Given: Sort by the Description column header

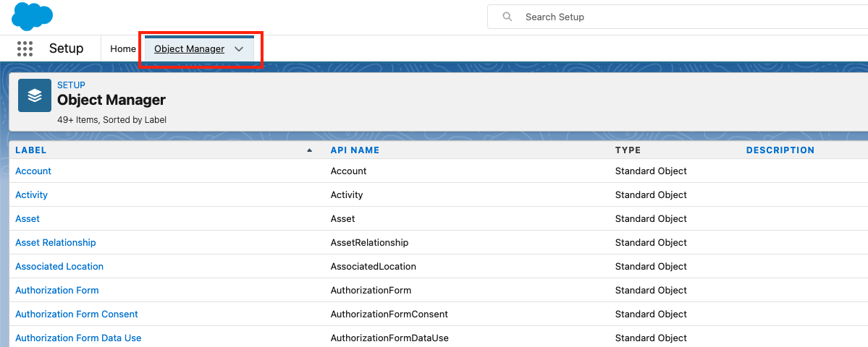Looking at the screenshot, I should pyautogui.click(x=780, y=150).
